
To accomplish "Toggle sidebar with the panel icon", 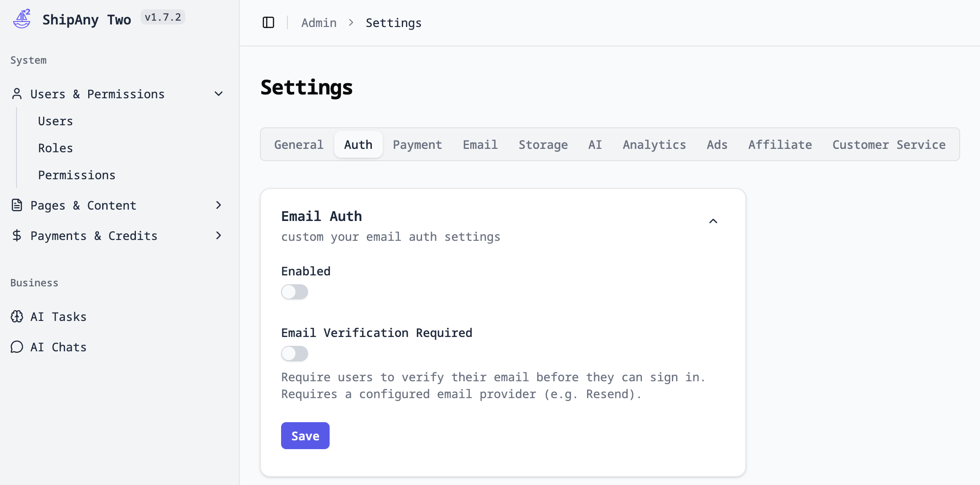I will coord(268,22).
